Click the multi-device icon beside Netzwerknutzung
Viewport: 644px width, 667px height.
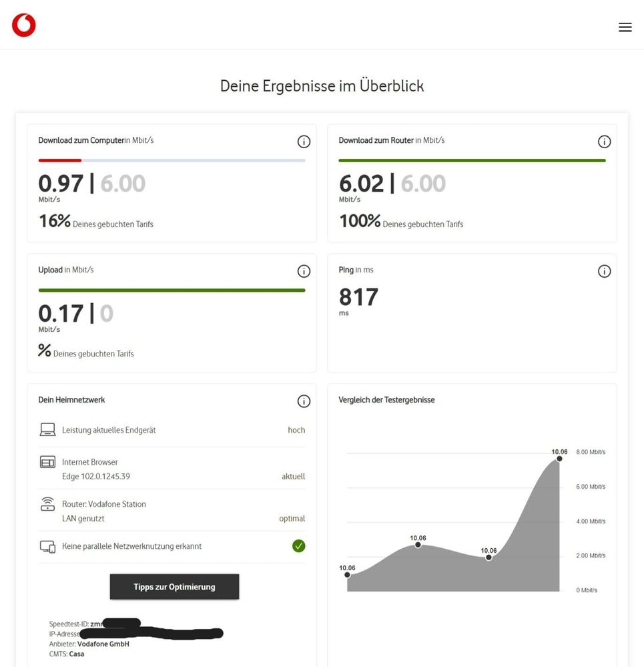click(x=47, y=546)
